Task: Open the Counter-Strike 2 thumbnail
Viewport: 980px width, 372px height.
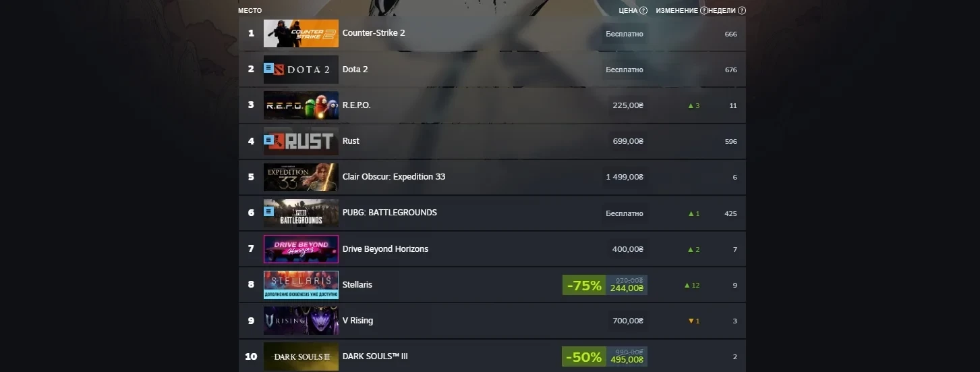Action: [301, 33]
